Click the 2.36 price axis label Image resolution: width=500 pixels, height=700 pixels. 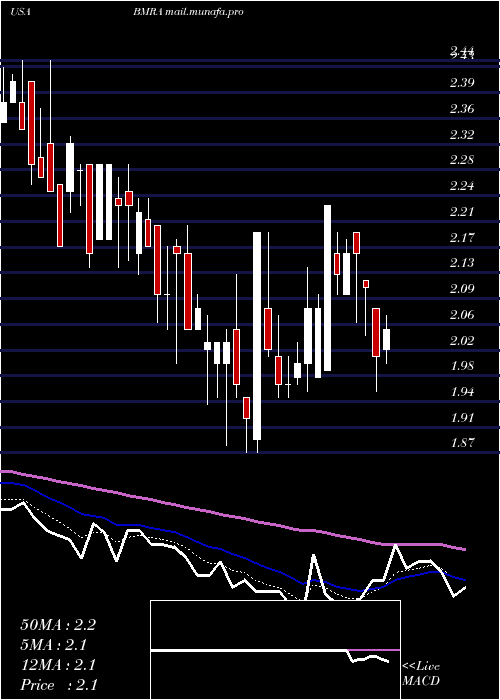tap(462, 109)
